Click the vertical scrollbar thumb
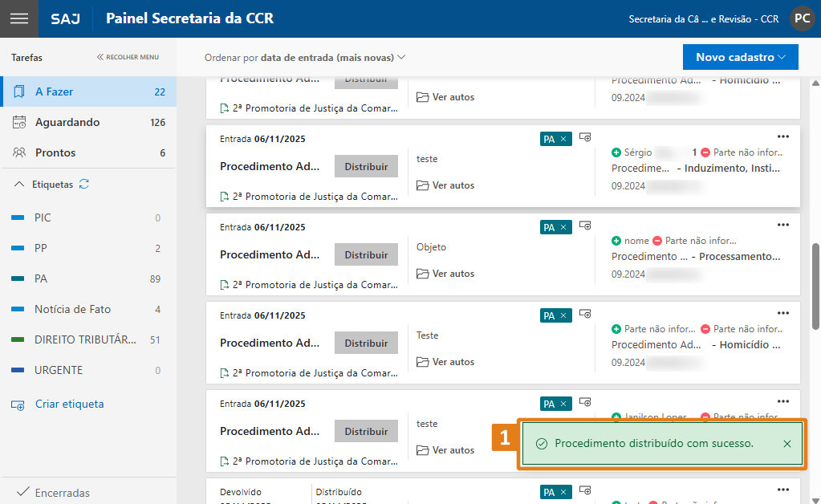 [x=815, y=285]
